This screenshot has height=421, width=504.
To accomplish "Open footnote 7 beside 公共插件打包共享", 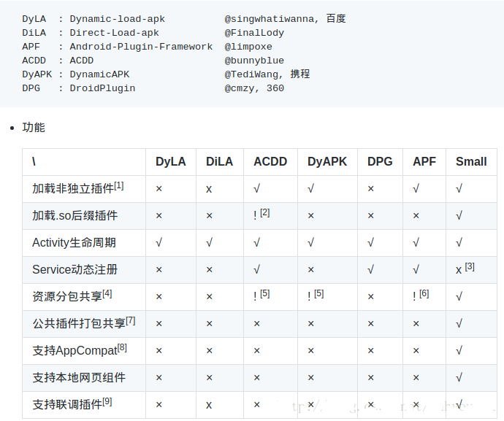I will [131, 320].
